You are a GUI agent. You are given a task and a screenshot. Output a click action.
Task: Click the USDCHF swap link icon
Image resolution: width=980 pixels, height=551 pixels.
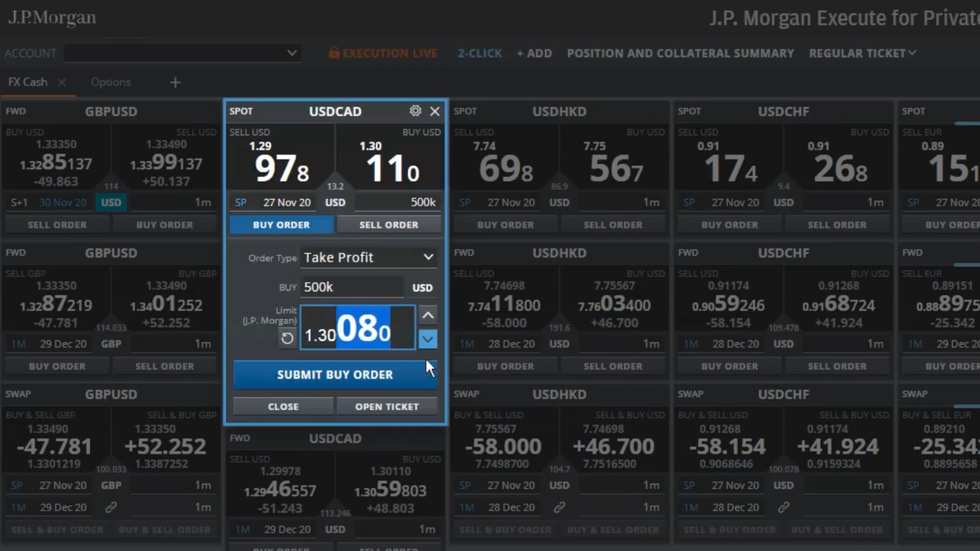pos(783,507)
